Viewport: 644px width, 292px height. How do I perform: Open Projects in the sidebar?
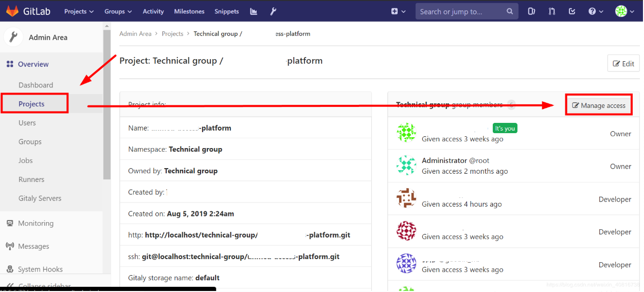pos(31,104)
